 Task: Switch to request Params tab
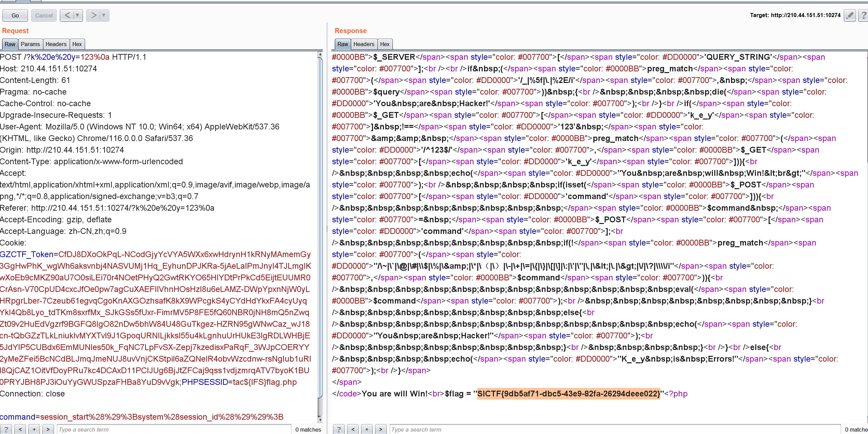[30, 44]
